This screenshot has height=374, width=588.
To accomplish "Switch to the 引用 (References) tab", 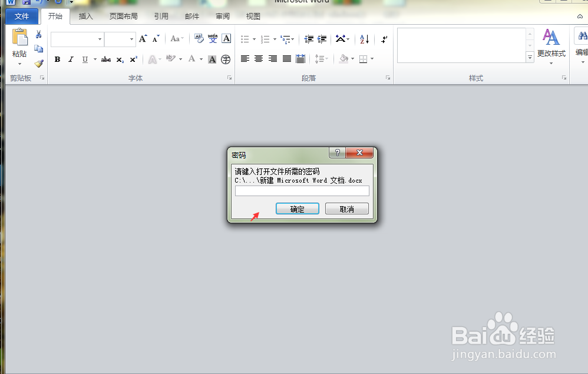I will 161,16.
